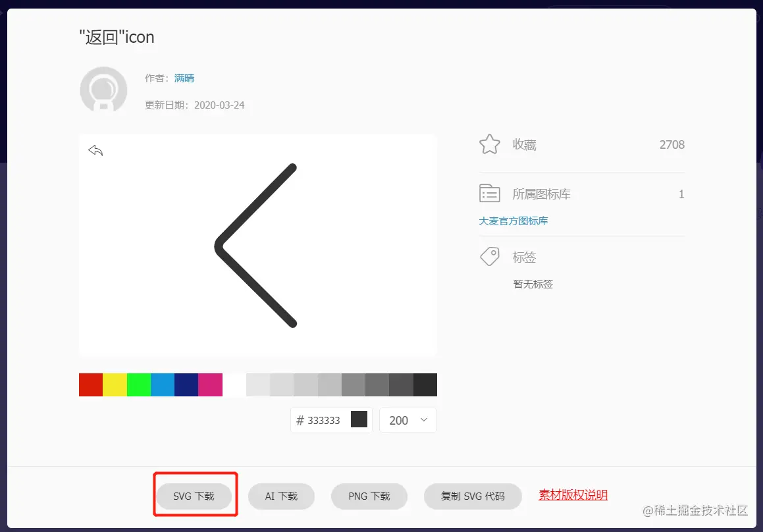Open author link 满晴
Screen dimensions: 763x532
[184, 78]
